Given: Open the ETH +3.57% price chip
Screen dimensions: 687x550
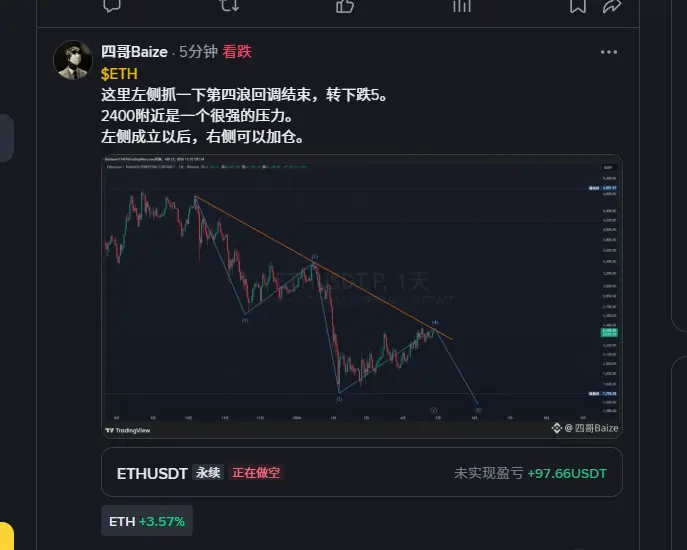Looking at the screenshot, I should (147, 521).
